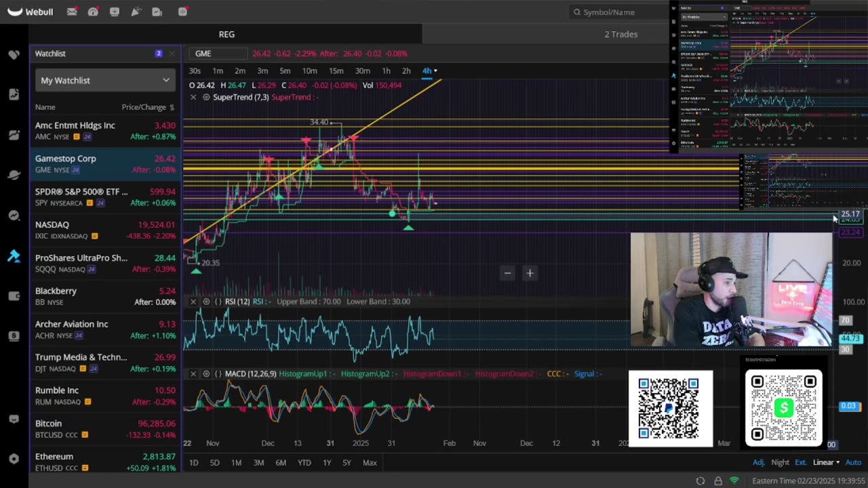Sort watchlist by Price/Change column
Viewport: 868px width, 488px height.
coord(148,107)
